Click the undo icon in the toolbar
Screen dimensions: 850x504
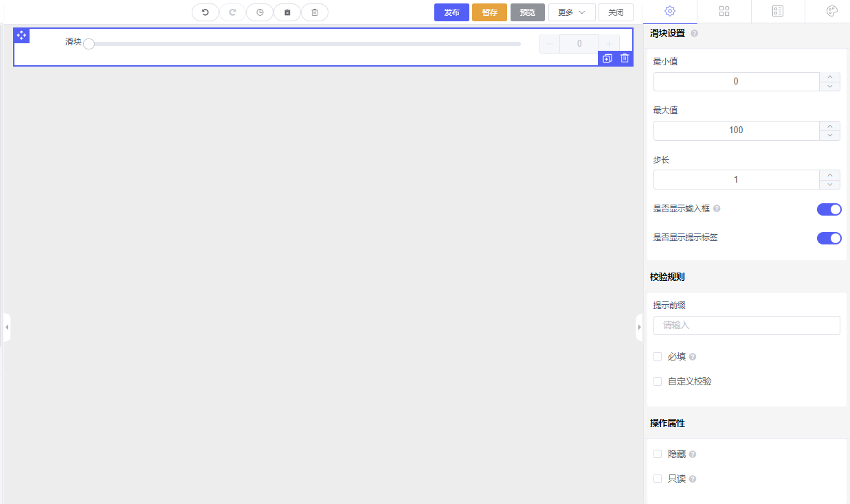click(x=205, y=12)
